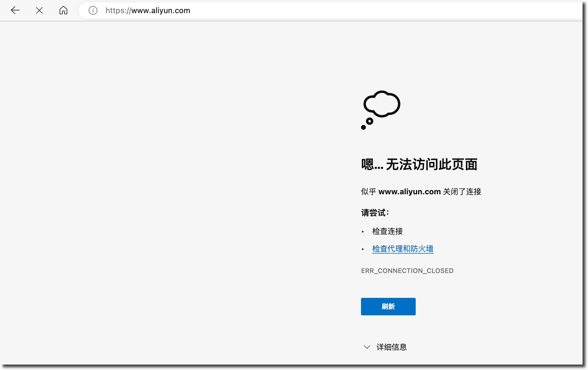Click the bullet before 检查代理和防火墙
This screenshot has height=370, width=588.
363,249
